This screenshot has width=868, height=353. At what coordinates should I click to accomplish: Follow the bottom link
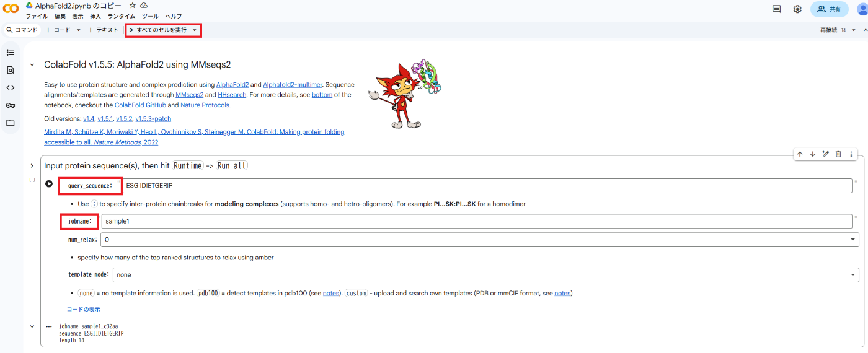[322, 95]
